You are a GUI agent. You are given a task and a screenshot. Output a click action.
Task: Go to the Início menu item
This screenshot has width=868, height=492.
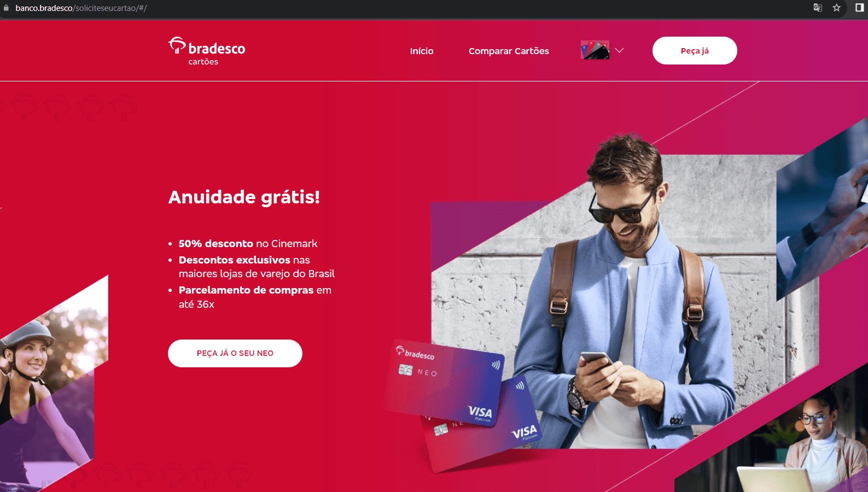[x=422, y=51]
